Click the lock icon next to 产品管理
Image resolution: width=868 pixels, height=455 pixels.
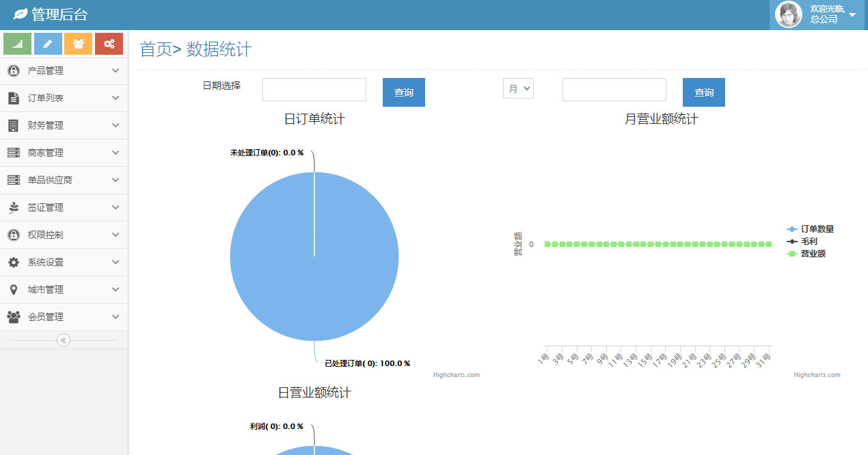13,70
